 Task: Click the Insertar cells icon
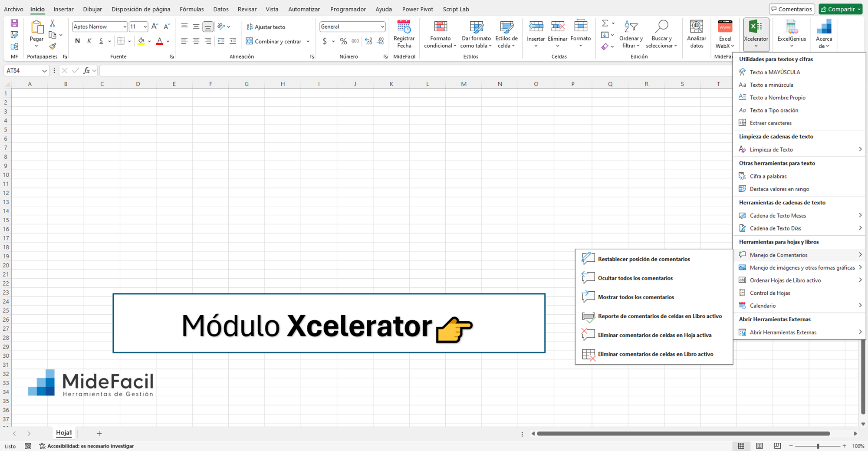(536, 27)
